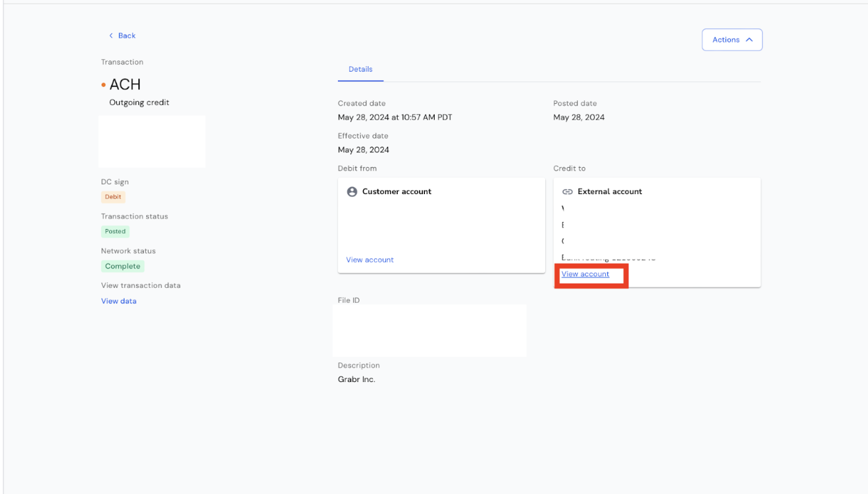This screenshot has width=868, height=494.
Task: Go back using the Back link
Action: tap(122, 35)
